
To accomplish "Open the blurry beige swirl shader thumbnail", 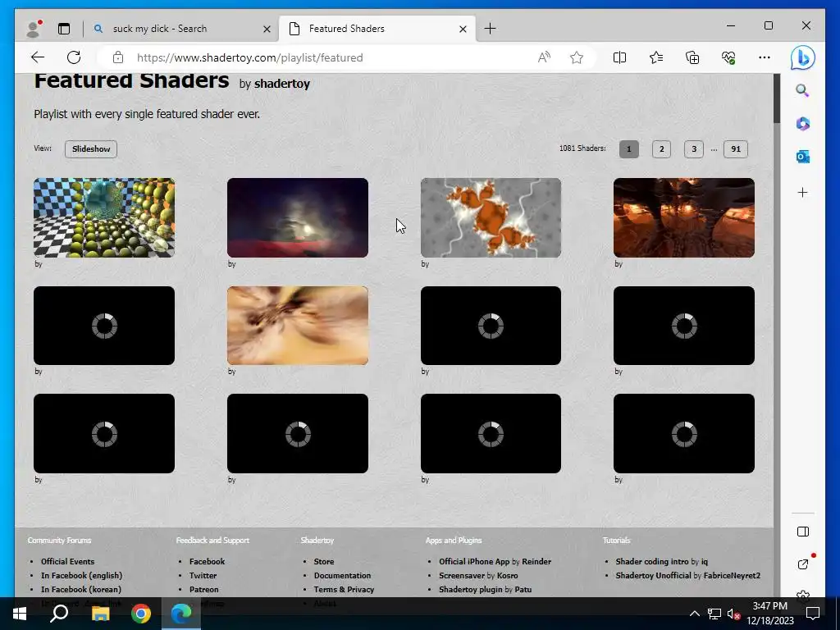I will point(297,326).
